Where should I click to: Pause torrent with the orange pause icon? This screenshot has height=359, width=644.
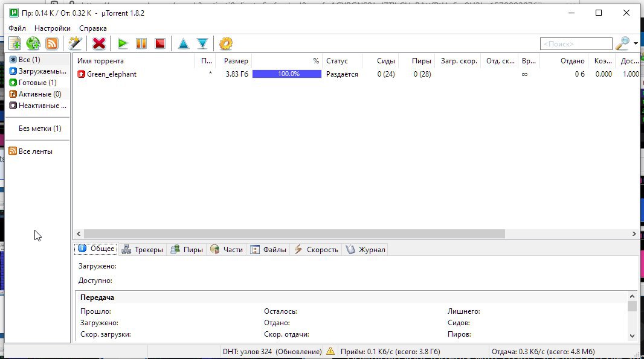point(141,43)
